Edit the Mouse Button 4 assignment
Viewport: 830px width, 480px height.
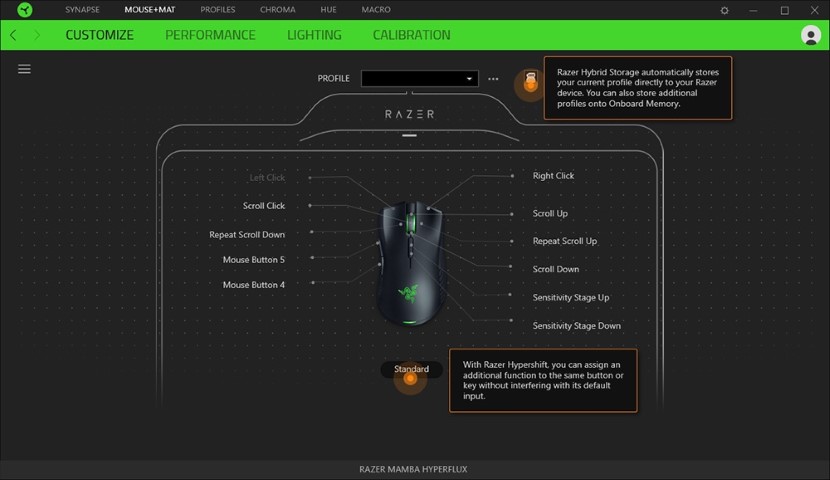(x=254, y=285)
